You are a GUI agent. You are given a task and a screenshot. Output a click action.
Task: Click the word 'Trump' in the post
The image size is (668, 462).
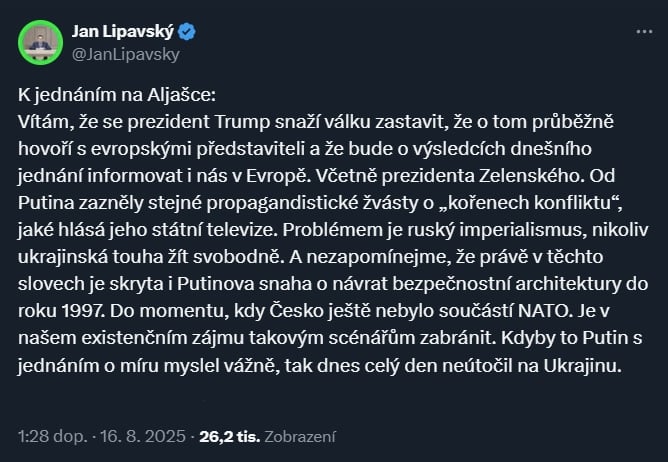[x=242, y=122]
